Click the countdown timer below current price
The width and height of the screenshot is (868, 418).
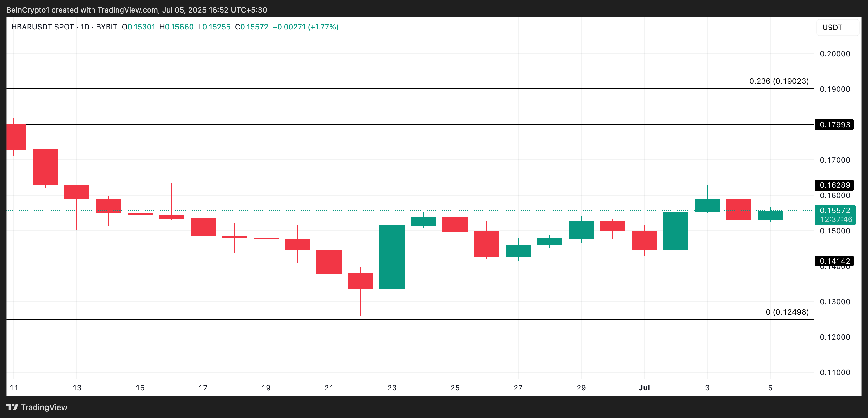(835, 219)
